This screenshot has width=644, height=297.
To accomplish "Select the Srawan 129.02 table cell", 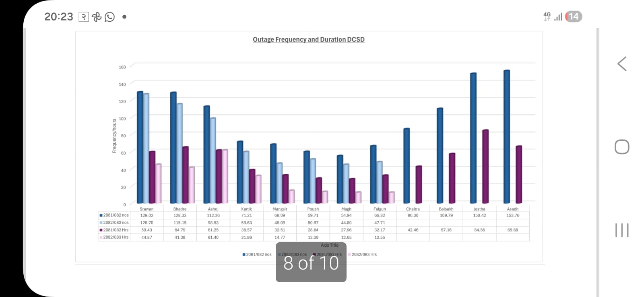I will coord(147,215).
